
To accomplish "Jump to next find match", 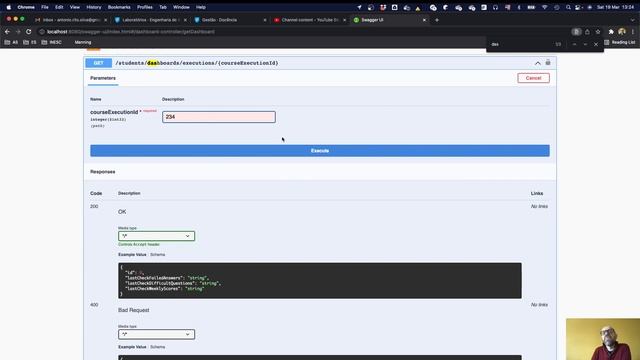I will 585,44.
